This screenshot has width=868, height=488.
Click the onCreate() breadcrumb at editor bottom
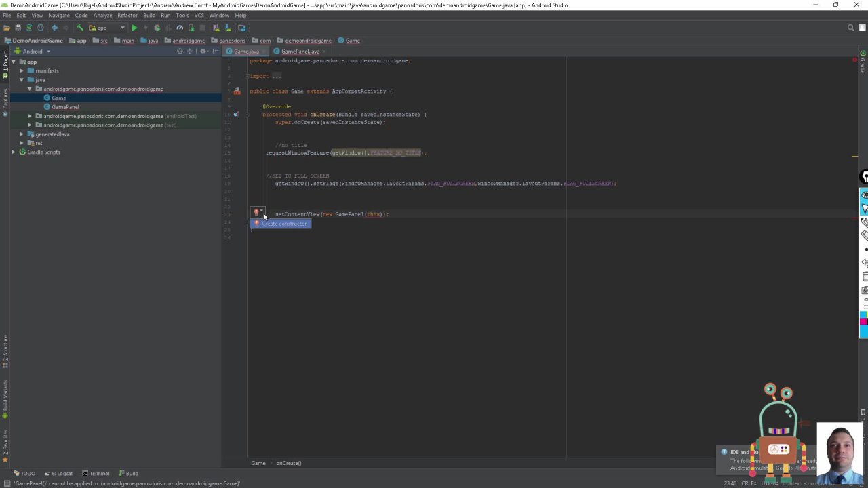288,463
